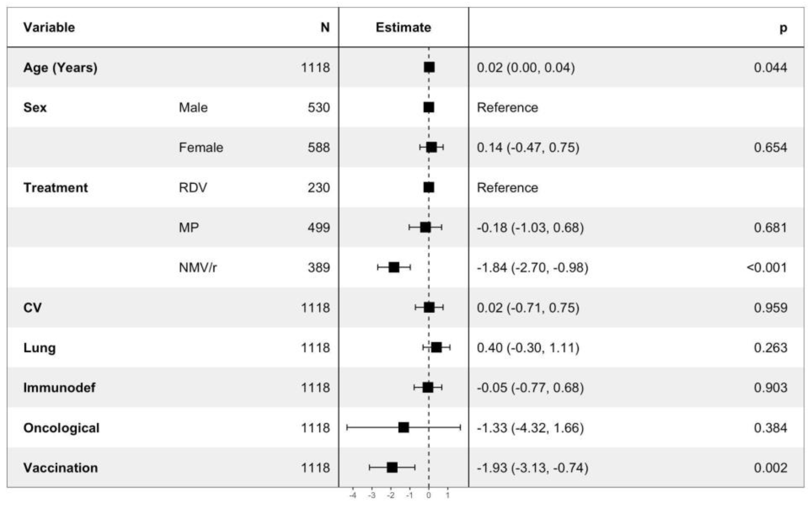Click the RDV treatment label
812x505 pixels.
tap(193, 188)
